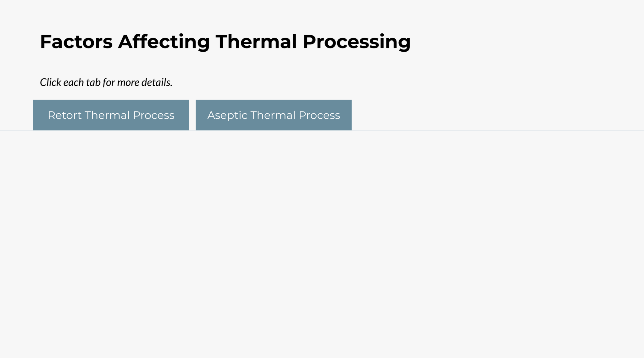The image size is (644, 358).
Task: Click the Factors Affecting Thermal Processing heading
Action: (x=225, y=41)
